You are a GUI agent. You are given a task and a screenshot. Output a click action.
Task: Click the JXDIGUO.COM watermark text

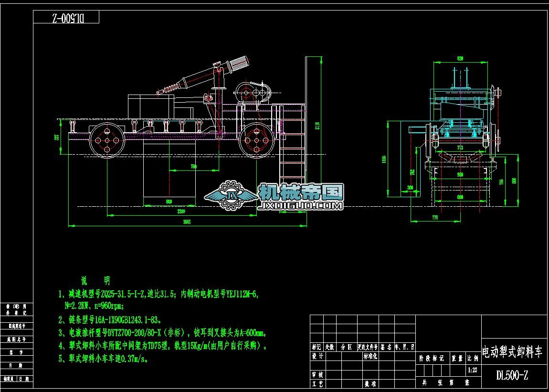(x=300, y=206)
